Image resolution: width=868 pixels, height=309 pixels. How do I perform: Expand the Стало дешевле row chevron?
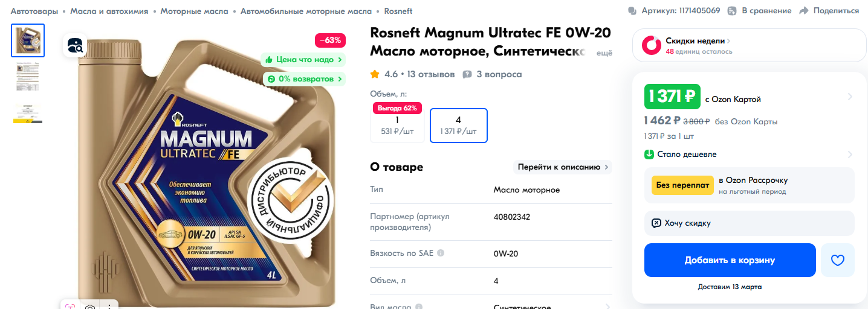pyautogui.click(x=850, y=154)
